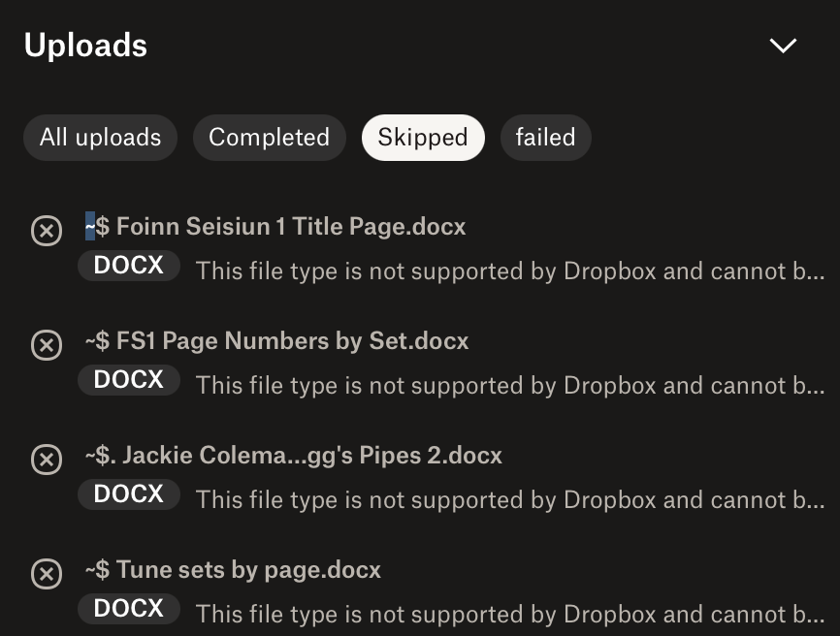Viewport: 840px width, 636px height.
Task: Click the Uploads panel heading
Action: [85, 46]
